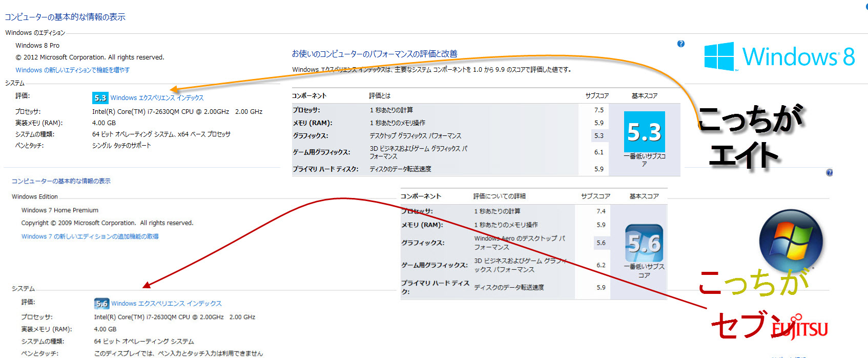This screenshot has height=358, width=868.
Task: Click the 基本スコア column header in the Windows 7 table
Action: pos(644,196)
